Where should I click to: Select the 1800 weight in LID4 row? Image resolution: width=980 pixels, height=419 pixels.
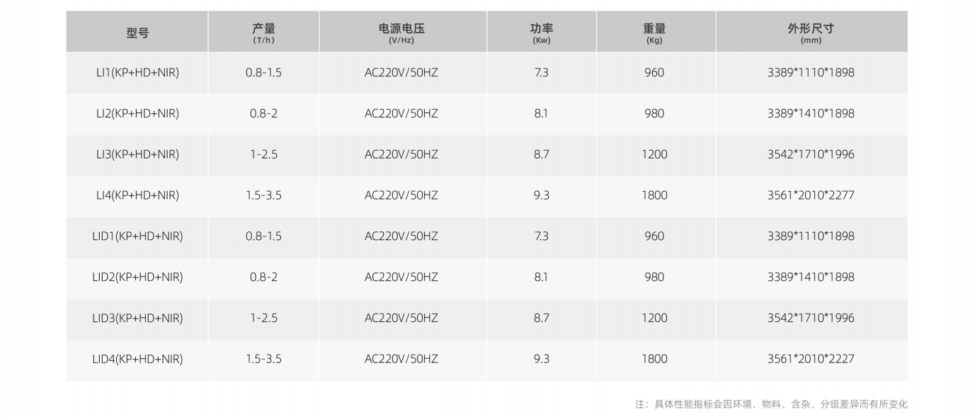[654, 359]
